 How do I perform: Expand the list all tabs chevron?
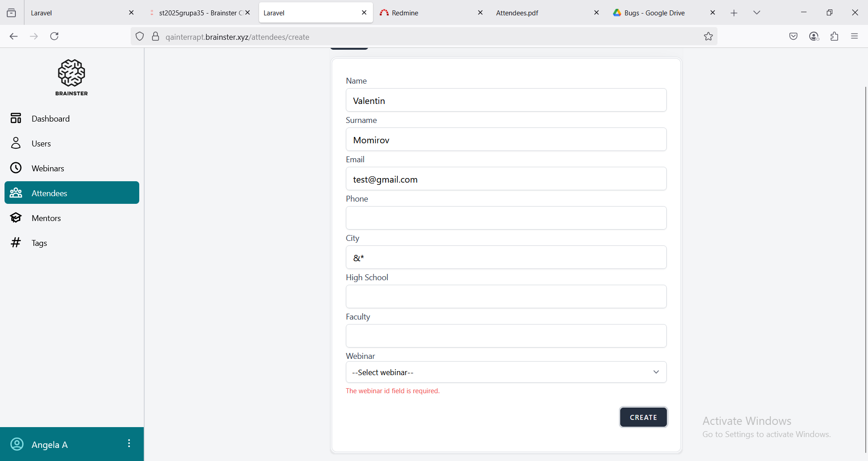[x=757, y=13]
